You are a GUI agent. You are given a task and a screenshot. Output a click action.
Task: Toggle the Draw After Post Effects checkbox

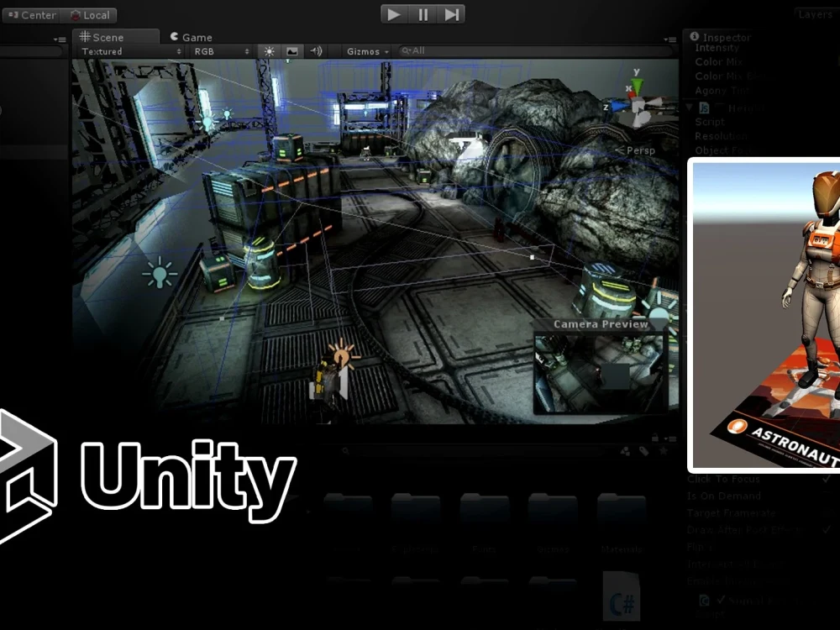tap(826, 529)
